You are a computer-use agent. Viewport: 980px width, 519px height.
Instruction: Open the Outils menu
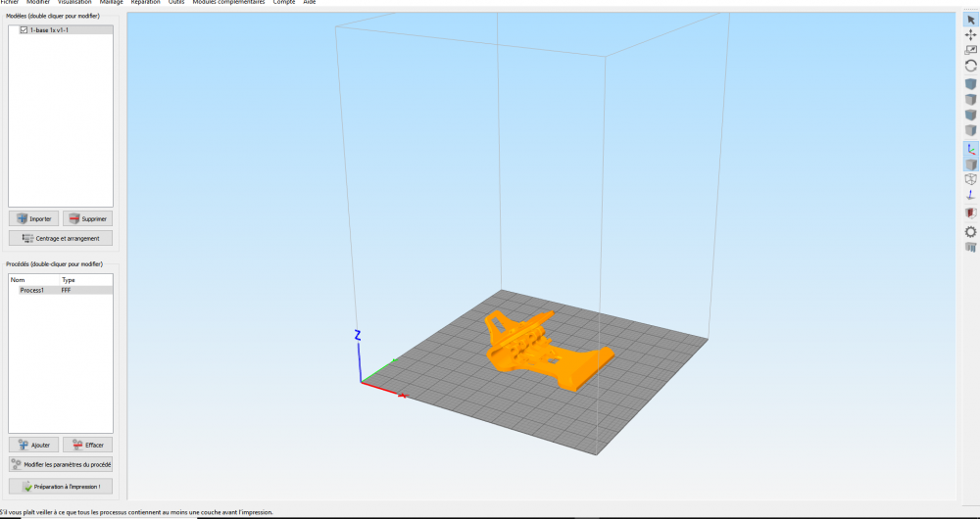coord(176,3)
